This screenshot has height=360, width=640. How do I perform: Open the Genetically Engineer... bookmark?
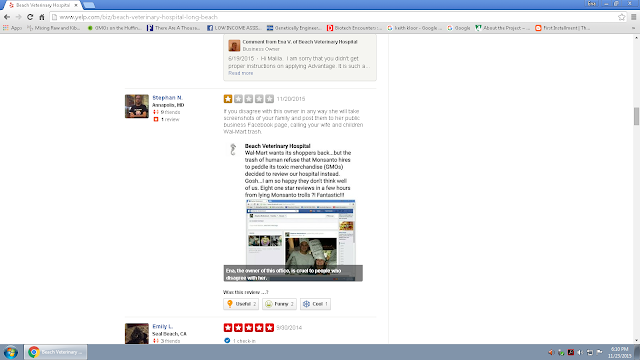click(294, 28)
